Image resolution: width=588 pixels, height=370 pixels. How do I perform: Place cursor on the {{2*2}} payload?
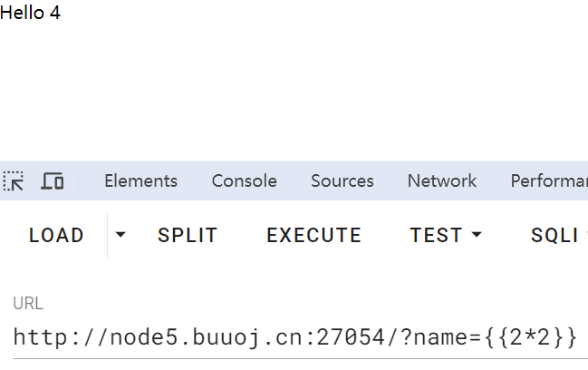coord(530,337)
